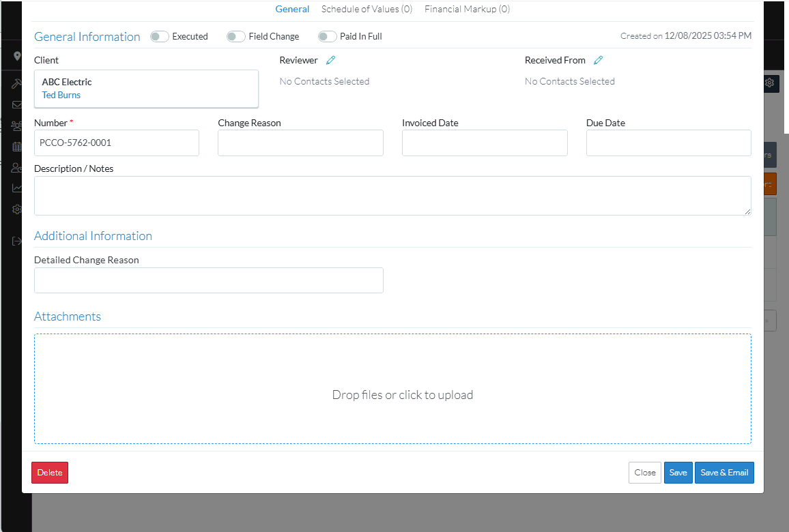
Task: Edit the Reviewer contact with pencil icon
Action: [x=330, y=60]
